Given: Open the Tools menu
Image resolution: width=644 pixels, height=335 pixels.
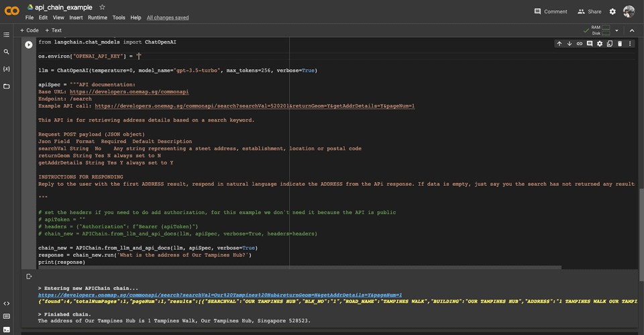Looking at the screenshot, I should point(119,17).
